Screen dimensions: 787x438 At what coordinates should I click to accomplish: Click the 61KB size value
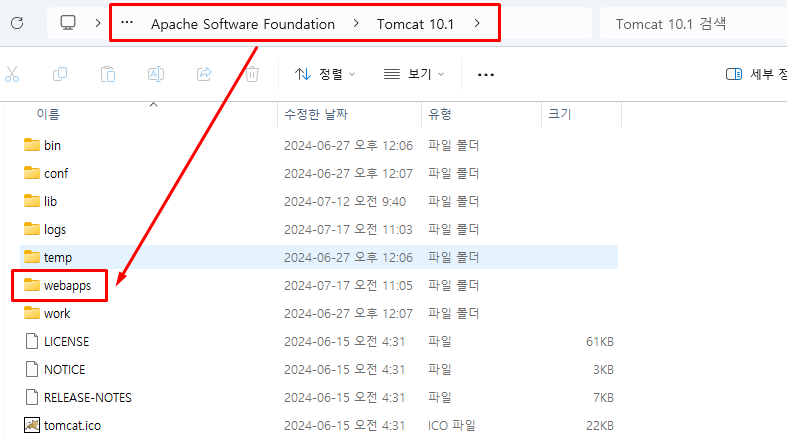pos(600,342)
